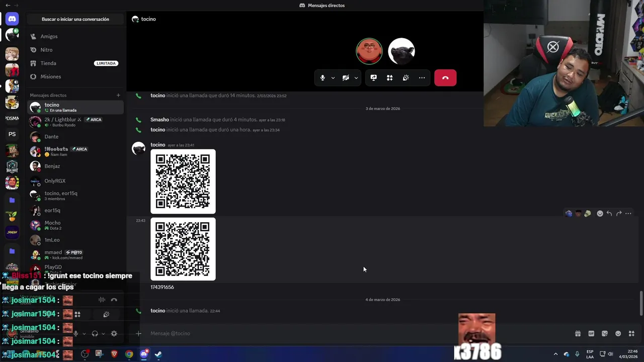
Task: Click Smasho red avatar in call view
Action: tap(369, 51)
